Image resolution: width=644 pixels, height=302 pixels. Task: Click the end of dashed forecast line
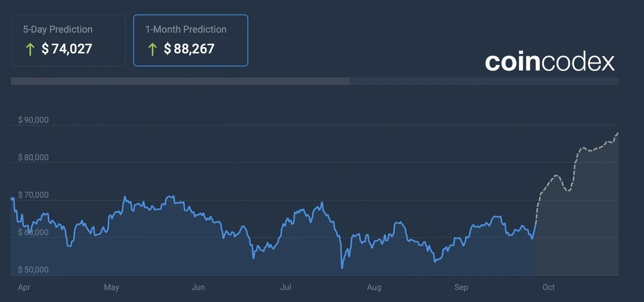tap(617, 133)
